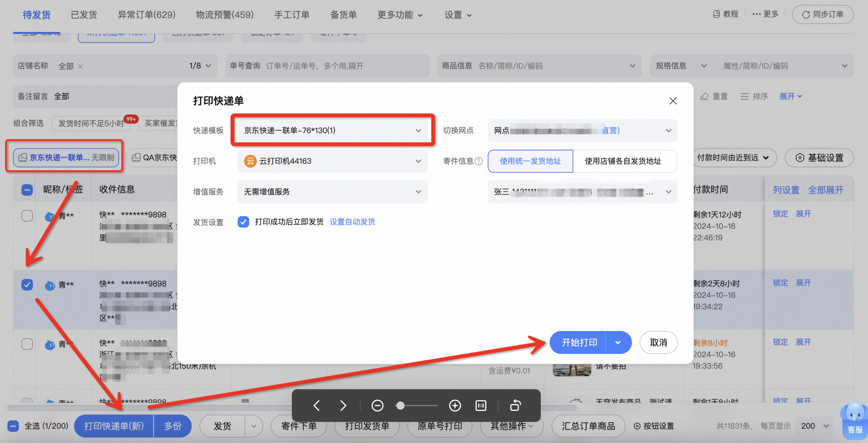Click the 同步订单 refresh button
868x443 pixels.
pyautogui.click(x=823, y=14)
